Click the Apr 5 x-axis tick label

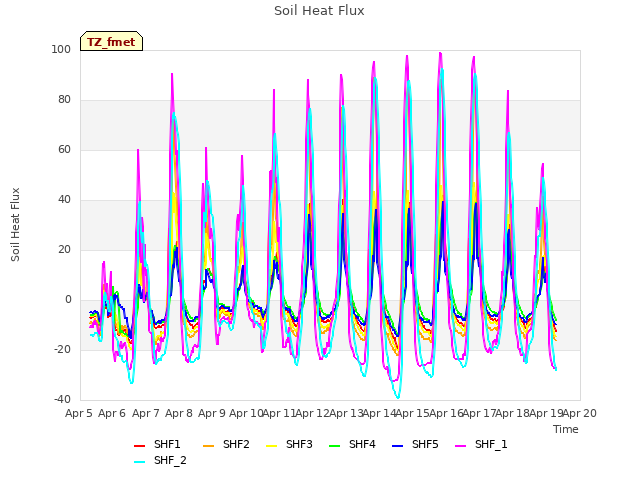[x=79, y=413]
